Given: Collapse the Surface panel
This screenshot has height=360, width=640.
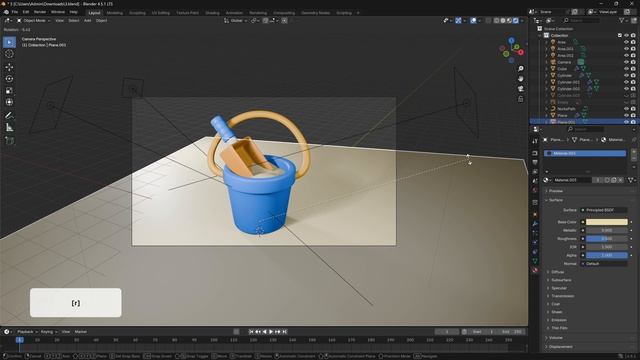Looking at the screenshot, I should tap(556, 200).
